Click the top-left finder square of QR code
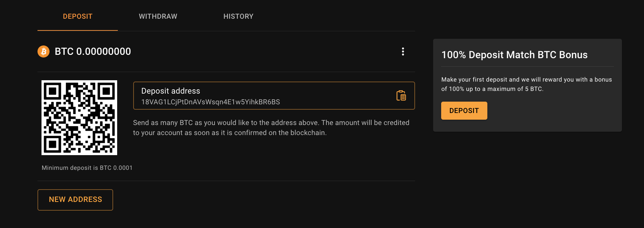 (53, 91)
